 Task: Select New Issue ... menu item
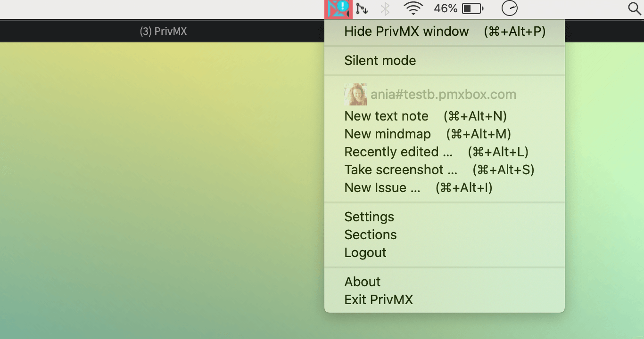coord(445,188)
